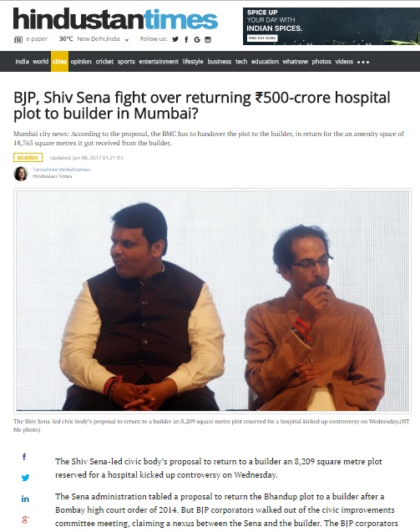This screenshot has height=532, width=420.
Task: Open the e-paper icon link
Action: click(x=18, y=39)
